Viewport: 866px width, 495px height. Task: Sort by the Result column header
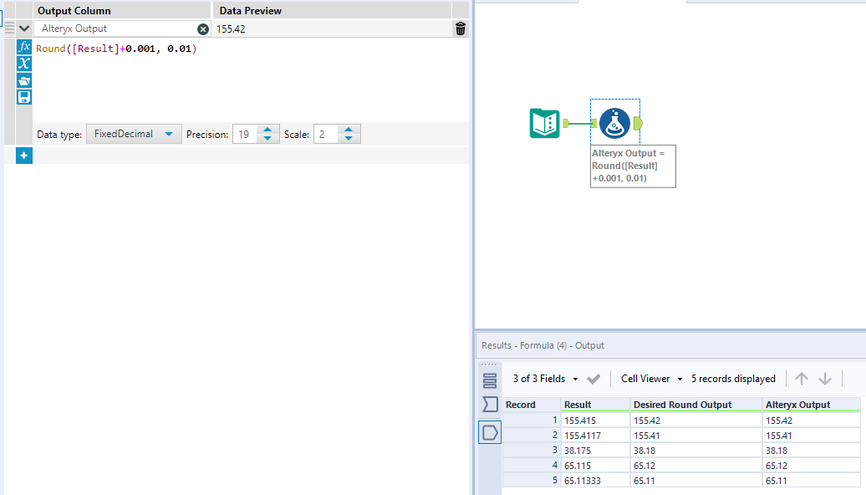click(595, 405)
